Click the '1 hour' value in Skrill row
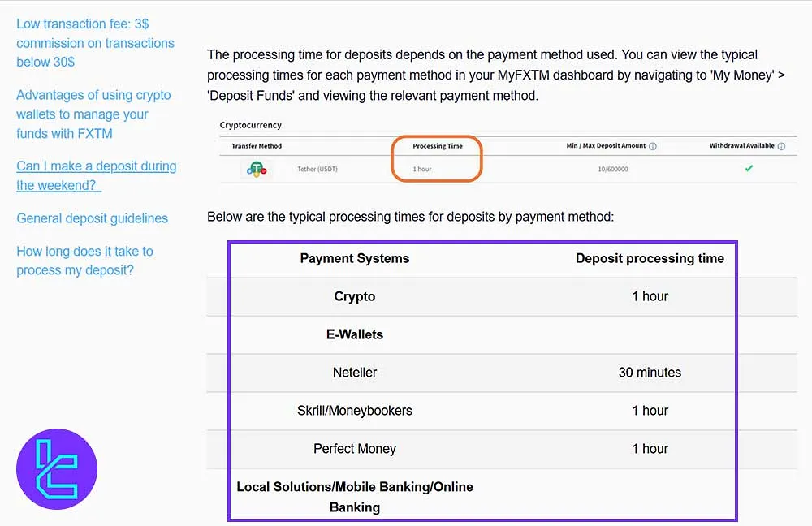This screenshot has height=526, width=812. pyautogui.click(x=650, y=411)
